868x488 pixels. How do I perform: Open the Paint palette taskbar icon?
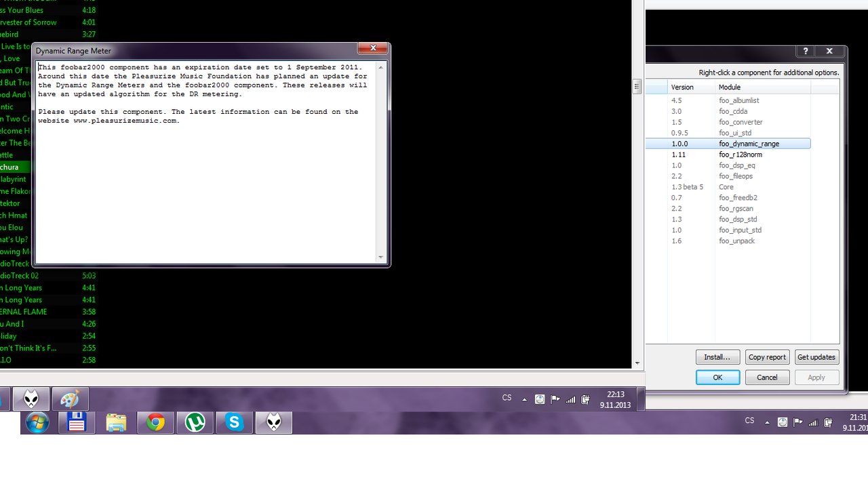click(71, 399)
